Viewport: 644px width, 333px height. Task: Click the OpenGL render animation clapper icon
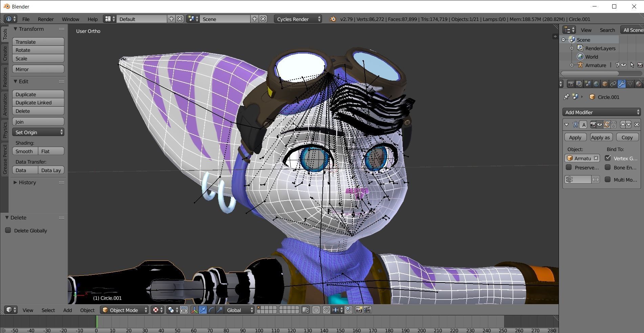pos(367,310)
